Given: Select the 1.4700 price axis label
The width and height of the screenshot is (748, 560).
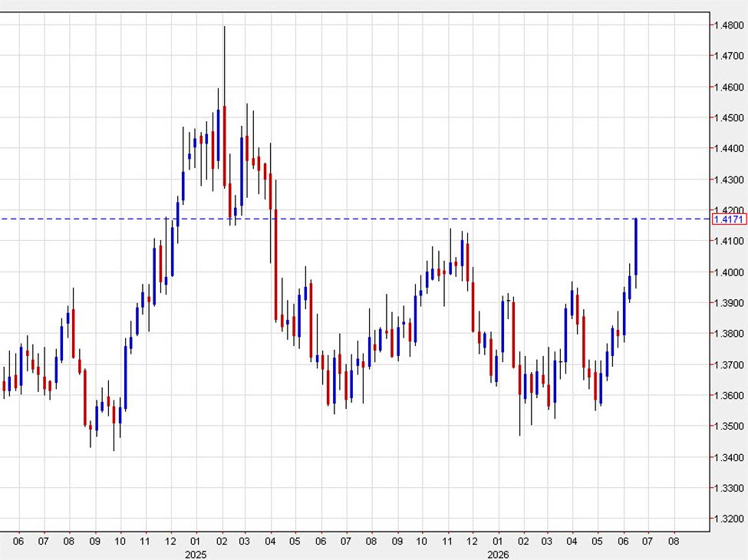Looking at the screenshot, I should pos(730,56).
